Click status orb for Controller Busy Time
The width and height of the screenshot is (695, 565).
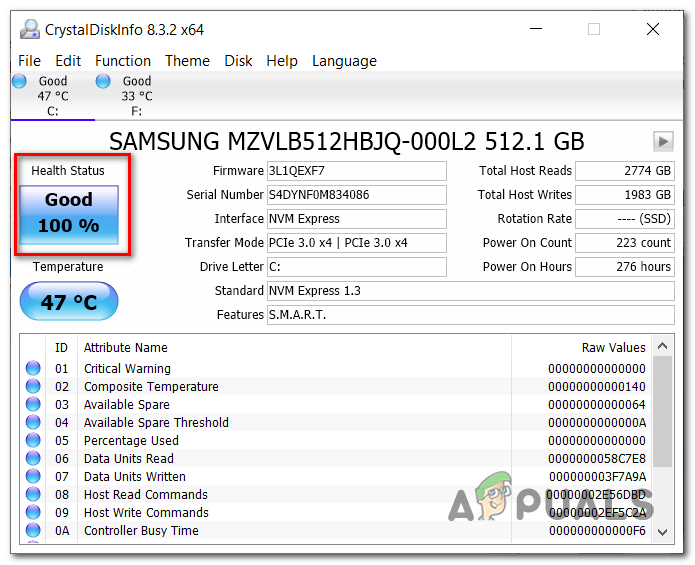[x=33, y=530]
